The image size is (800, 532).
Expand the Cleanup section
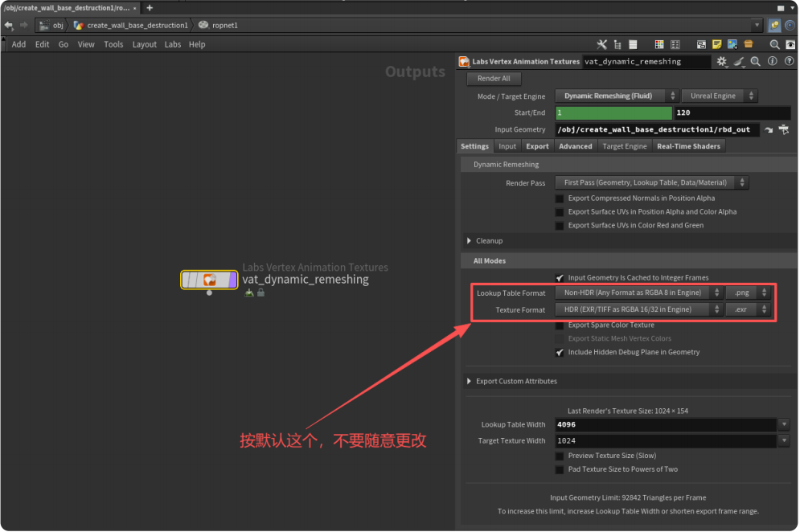click(x=470, y=241)
